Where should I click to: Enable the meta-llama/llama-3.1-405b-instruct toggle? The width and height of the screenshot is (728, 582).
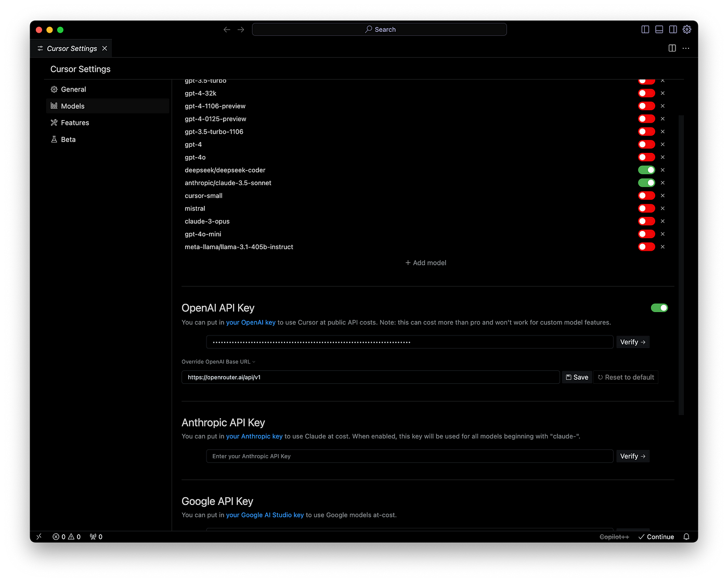[646, 247]
